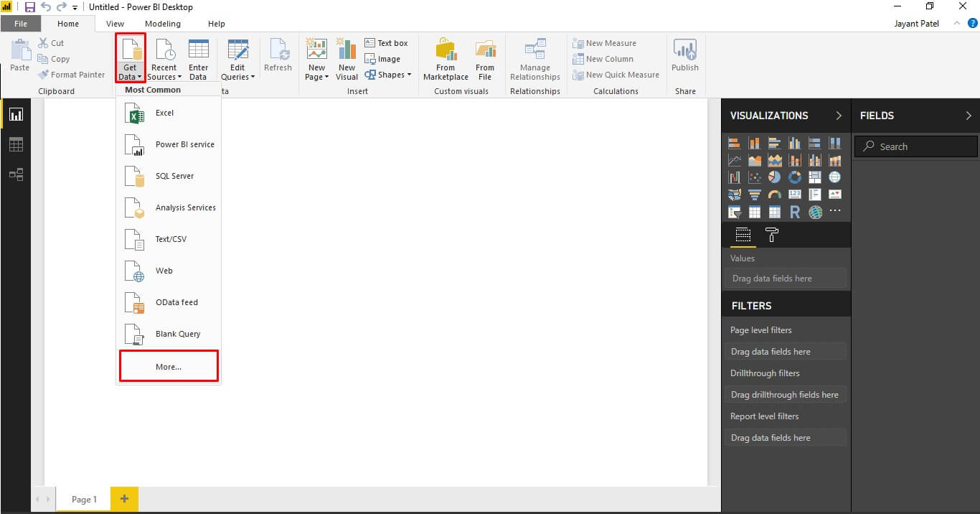The image size is (980, 514).
Task: Click the Undo arrow in title bar
Action: pyautogui.click(x=46, y=6)
